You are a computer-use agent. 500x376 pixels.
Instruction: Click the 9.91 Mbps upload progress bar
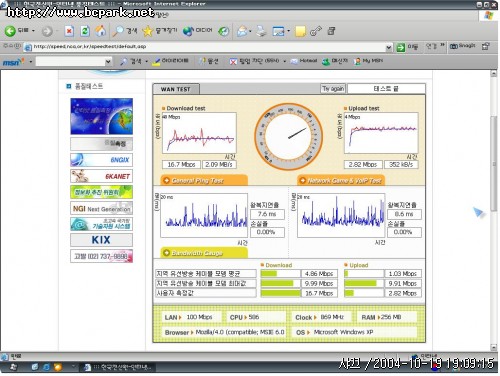point(364,284)
